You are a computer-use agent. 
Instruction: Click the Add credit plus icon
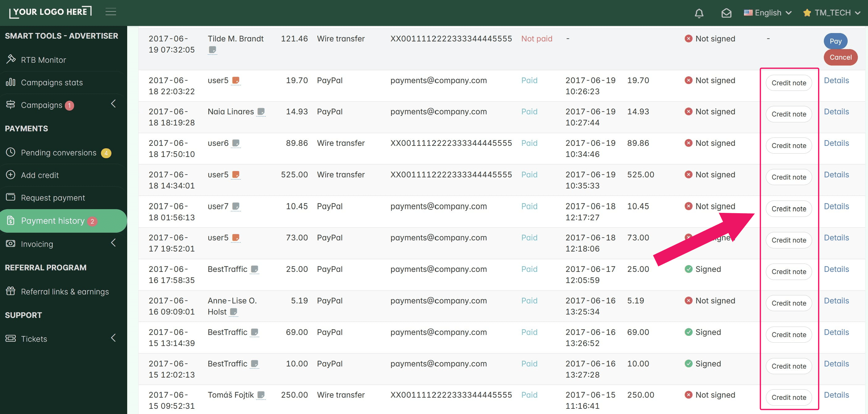(x=11, y=175)
